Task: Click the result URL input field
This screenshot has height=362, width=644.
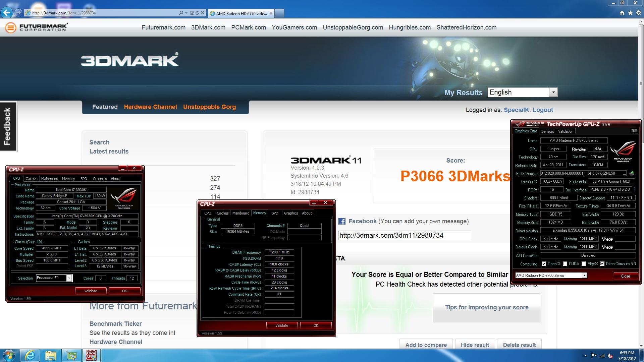Action: (405, 235)
